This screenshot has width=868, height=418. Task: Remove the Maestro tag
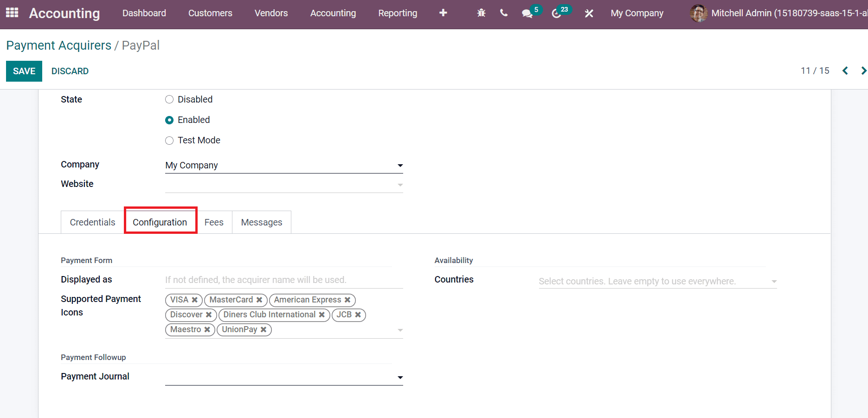pos(207,330)
